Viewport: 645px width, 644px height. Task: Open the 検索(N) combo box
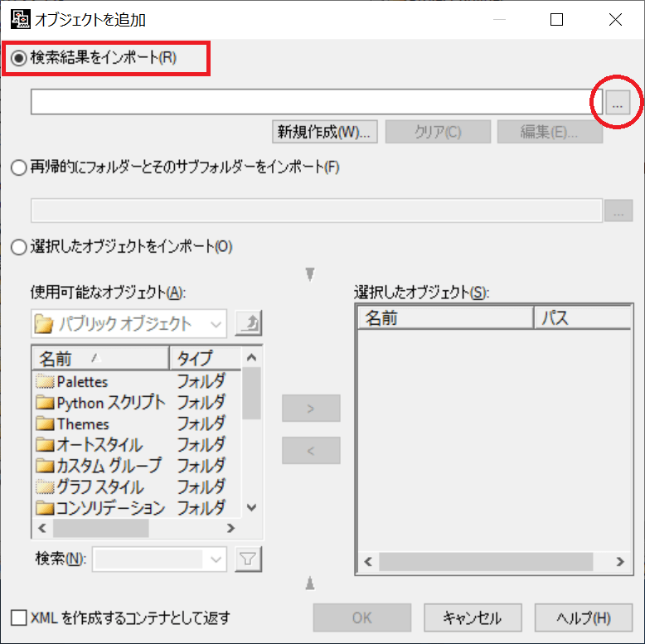[x=160, y=559]
